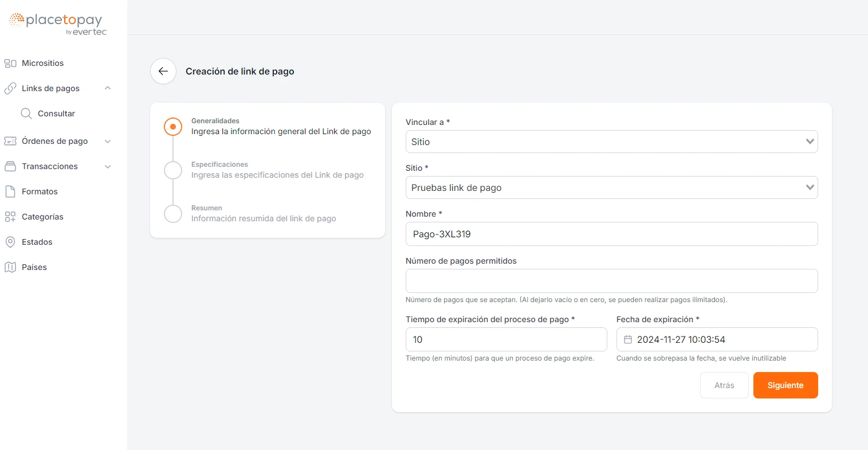Open Formatos menu item
The image size is (868, 450).
point(40,191)
